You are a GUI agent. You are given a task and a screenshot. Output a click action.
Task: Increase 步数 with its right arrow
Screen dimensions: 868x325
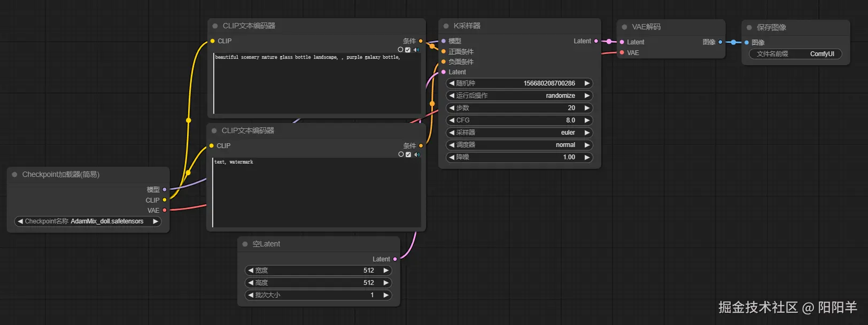click(x=587, y=108)
